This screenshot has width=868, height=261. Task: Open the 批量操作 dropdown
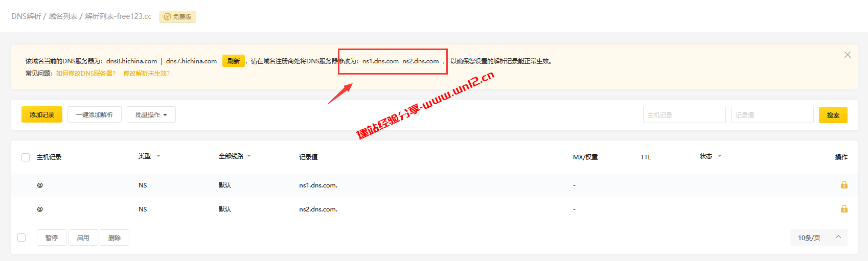[x=151, y=115]
